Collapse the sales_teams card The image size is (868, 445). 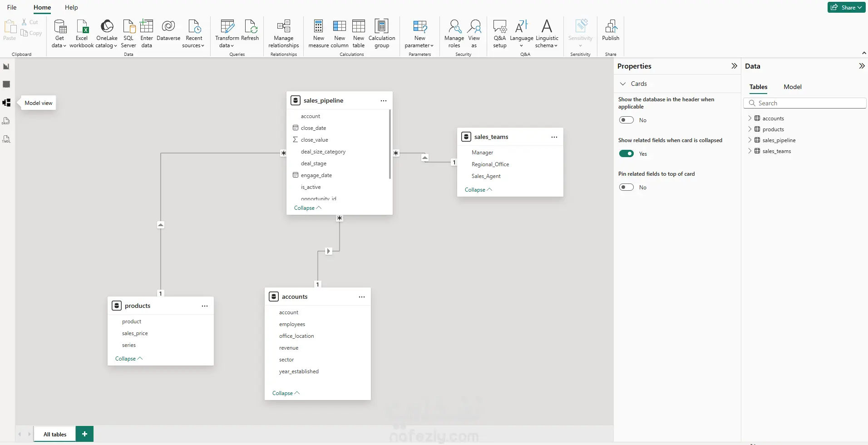478,190
